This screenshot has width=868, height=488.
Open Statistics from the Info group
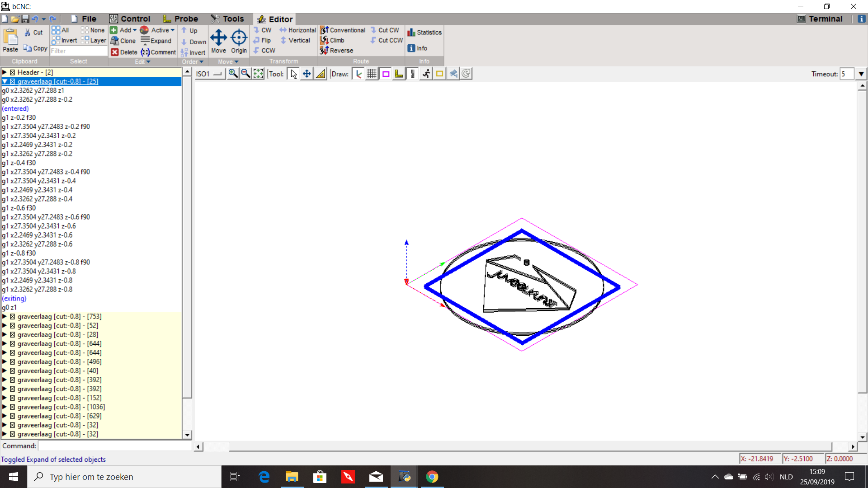424,33
